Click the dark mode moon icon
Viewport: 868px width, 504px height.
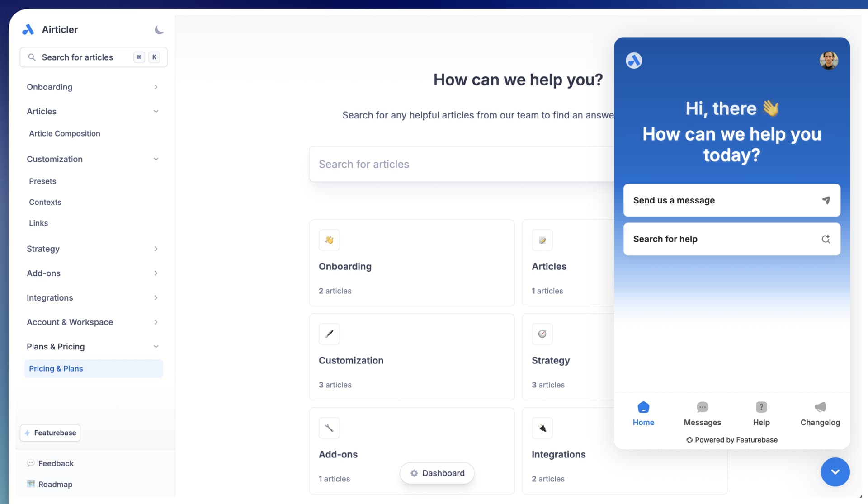pos(158,30)
